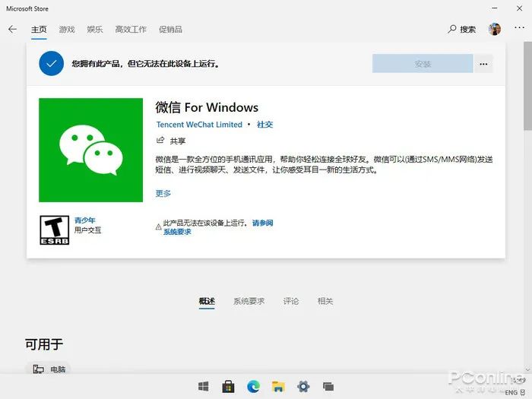This screenshot has width=532, height=399.
Task: Click the share icon
Action: (x=160, y=140)
